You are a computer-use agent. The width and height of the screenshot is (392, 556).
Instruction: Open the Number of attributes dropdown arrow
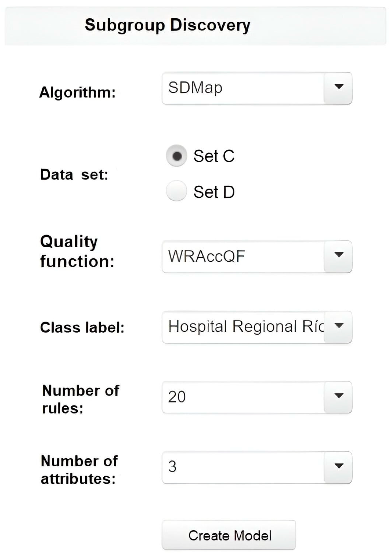pyautogui.click(x=338, y=467)
